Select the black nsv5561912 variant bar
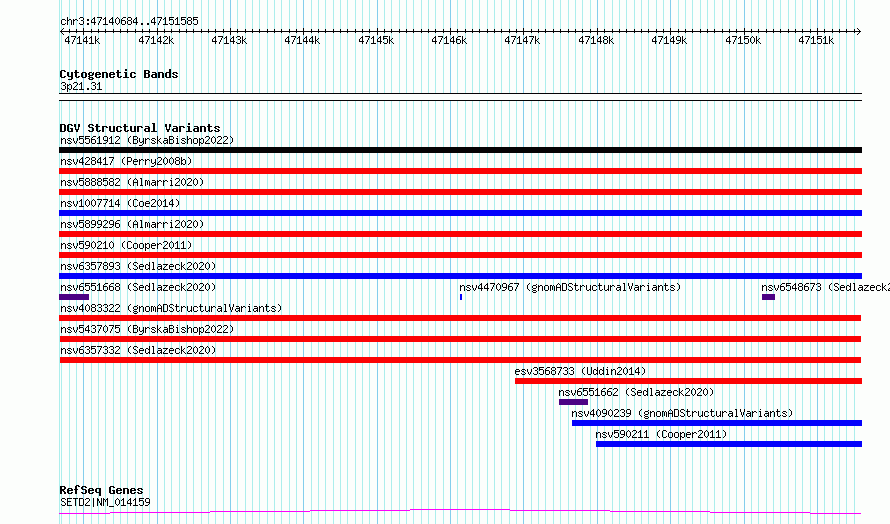The image size is (890, 524). [x=460, y=150]
